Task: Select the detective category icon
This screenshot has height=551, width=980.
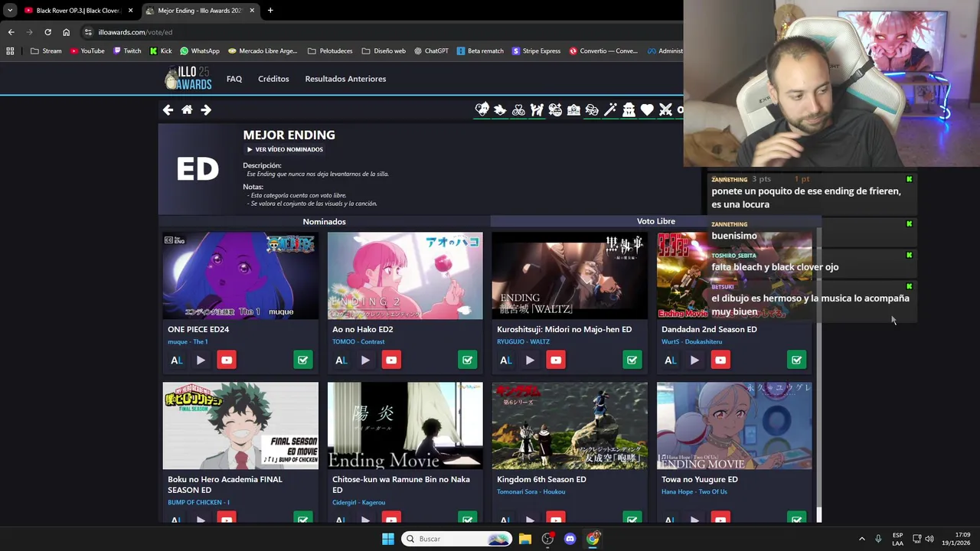Action: coord(629,110)
